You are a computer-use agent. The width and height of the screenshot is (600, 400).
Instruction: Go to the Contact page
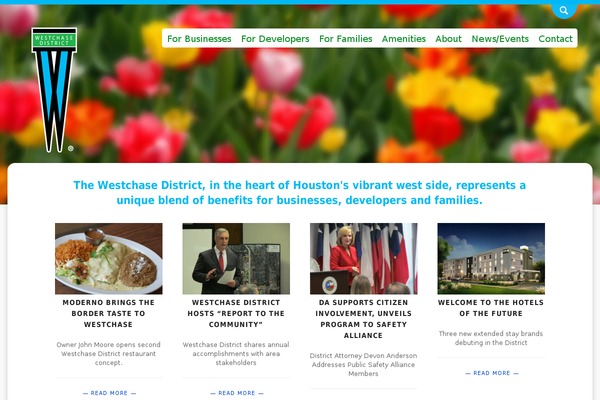(x=556, y=39)
